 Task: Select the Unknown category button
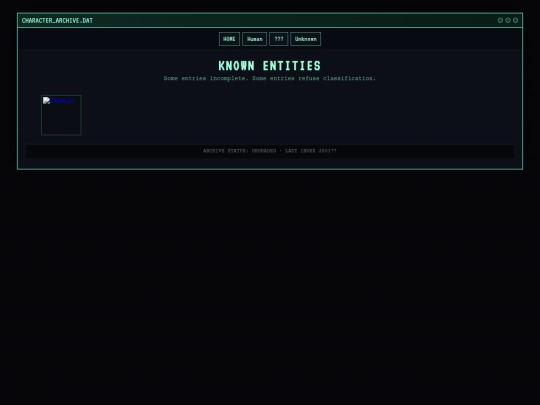click(305, 39)
